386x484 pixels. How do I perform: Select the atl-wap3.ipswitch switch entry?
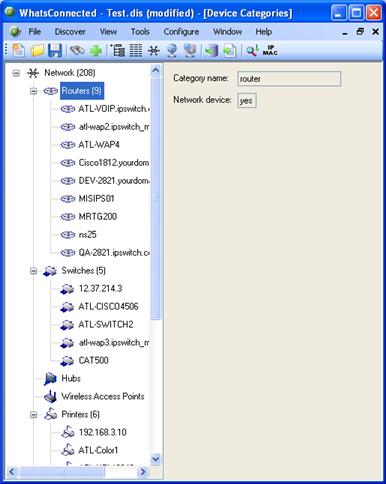pos(114,343)
